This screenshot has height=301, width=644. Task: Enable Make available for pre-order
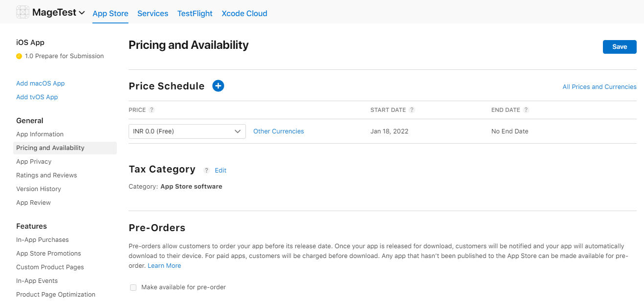[x=133, y=287]
